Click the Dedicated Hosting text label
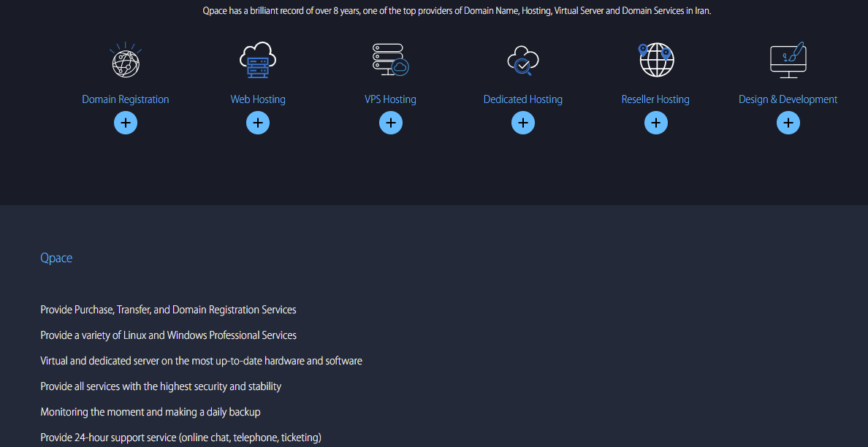The height and width of the screenshot is (447, 868). click(523, 99)
